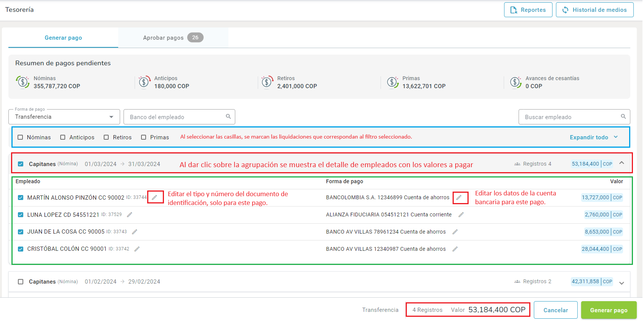Uncheck Luna Lopez row checkbox

(x=21, y=215)
